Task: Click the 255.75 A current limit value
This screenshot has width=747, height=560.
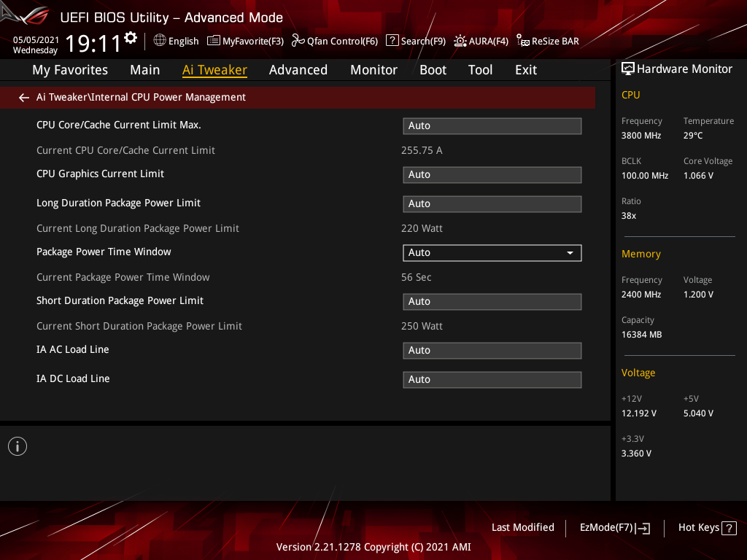Action: pyautogui.click(x=422, y=150)
